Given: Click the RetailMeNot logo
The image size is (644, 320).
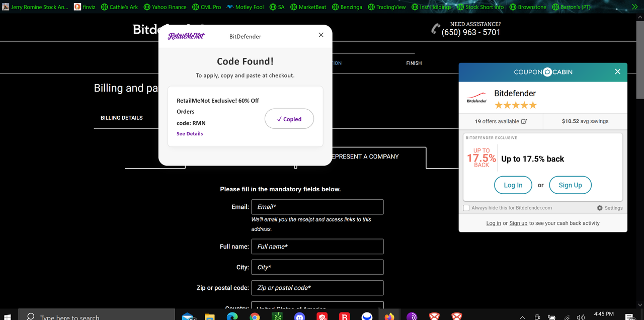Looking at the screenshot, I should (x=187, y=36).
